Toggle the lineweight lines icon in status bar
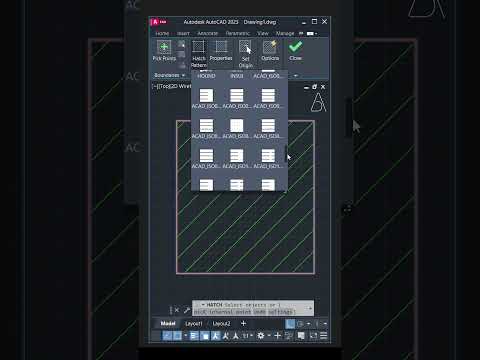Viewport: 480px width, 360px height. (x=194, y=336)
